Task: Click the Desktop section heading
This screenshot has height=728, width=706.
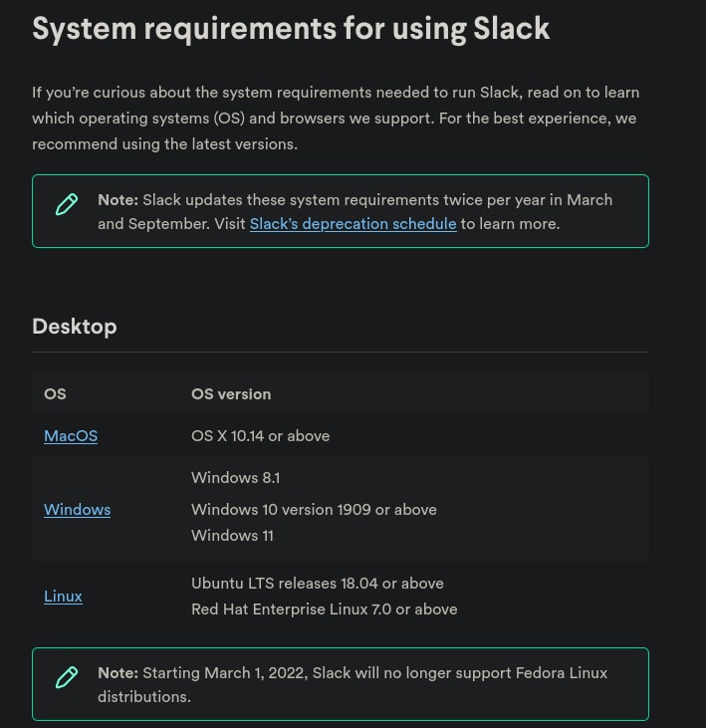Action: tap(75, 327)
